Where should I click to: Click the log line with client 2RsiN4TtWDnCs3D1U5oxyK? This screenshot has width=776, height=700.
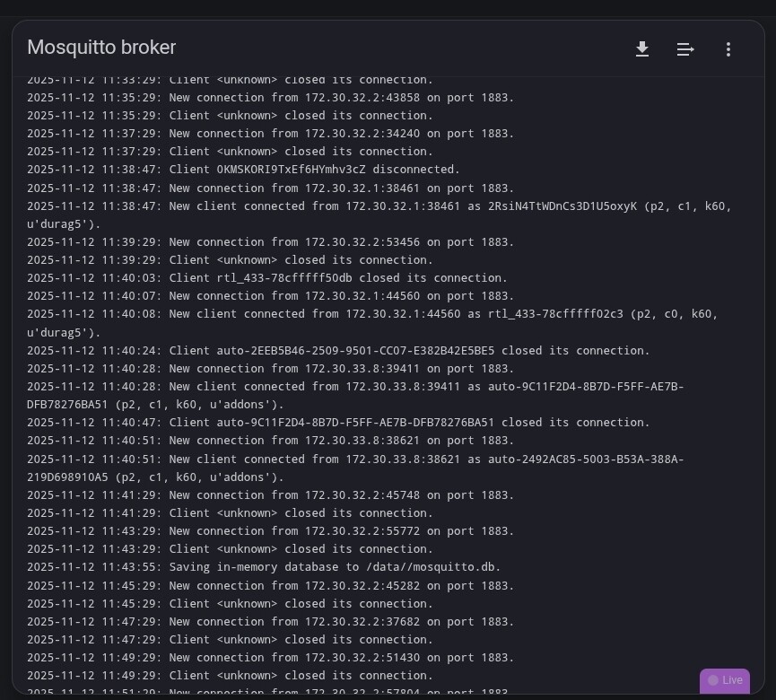pos(379,206)
